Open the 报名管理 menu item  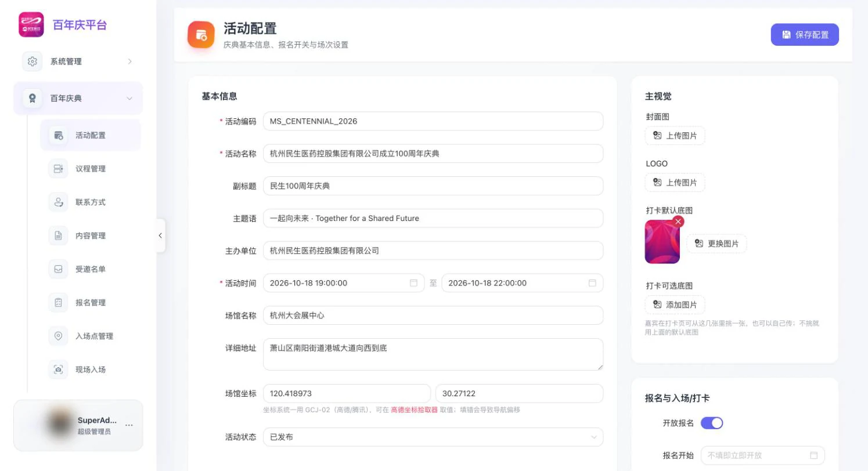91,303
